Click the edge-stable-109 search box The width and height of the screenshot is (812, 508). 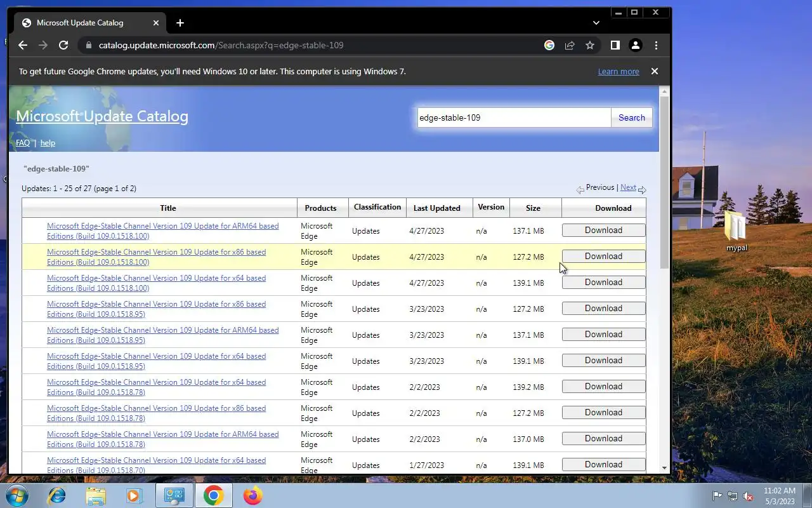click(514, 117)
